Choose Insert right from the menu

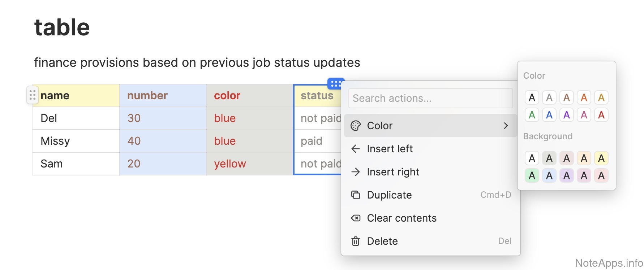[393, 172]
